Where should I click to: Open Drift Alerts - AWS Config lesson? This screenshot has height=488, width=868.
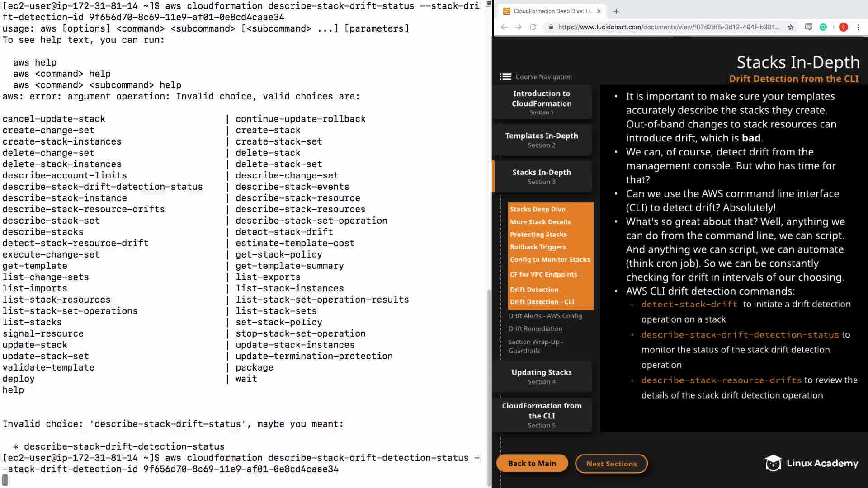click(545, 316)
